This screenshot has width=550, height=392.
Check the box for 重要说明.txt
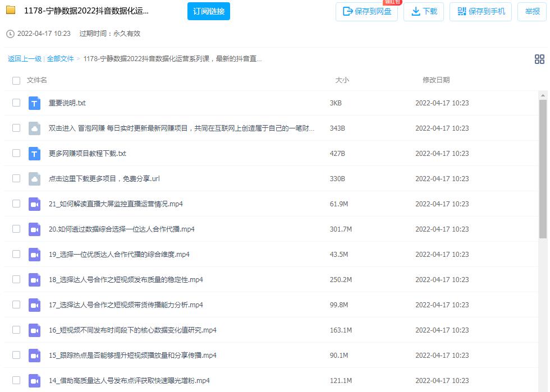click(x=16, y=103)
